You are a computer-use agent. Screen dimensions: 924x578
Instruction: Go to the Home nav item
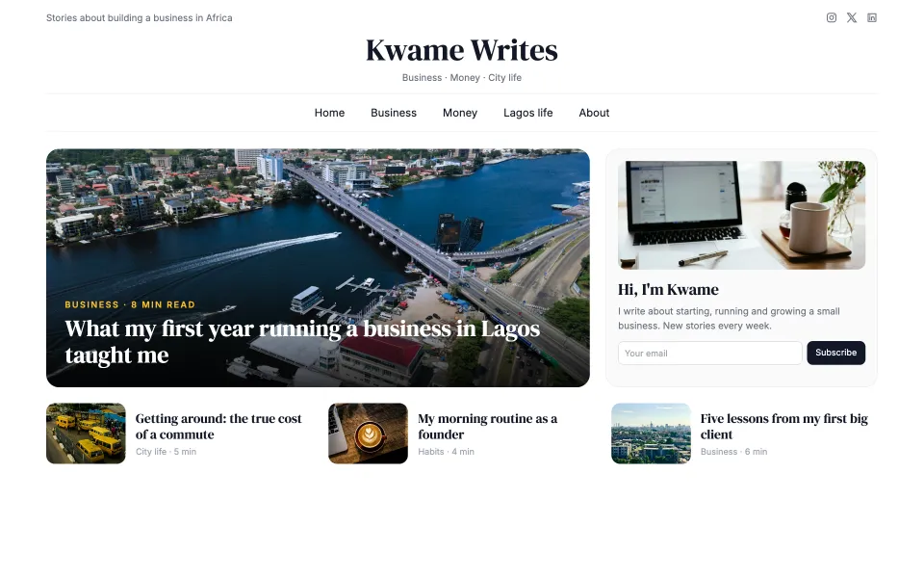tap(329, 113)
